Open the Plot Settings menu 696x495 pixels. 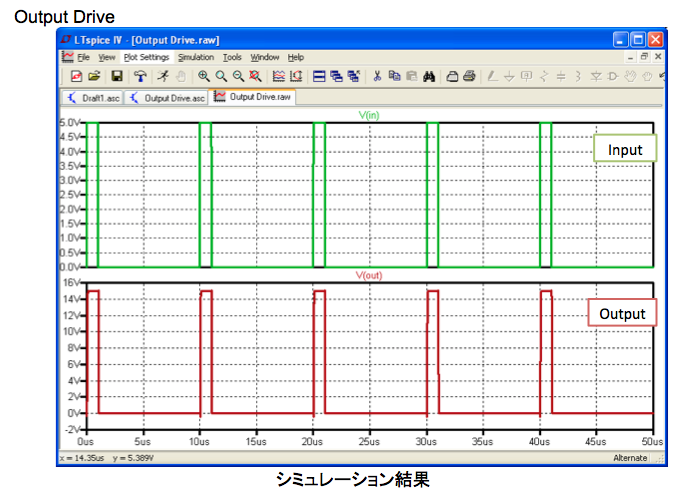148,57
